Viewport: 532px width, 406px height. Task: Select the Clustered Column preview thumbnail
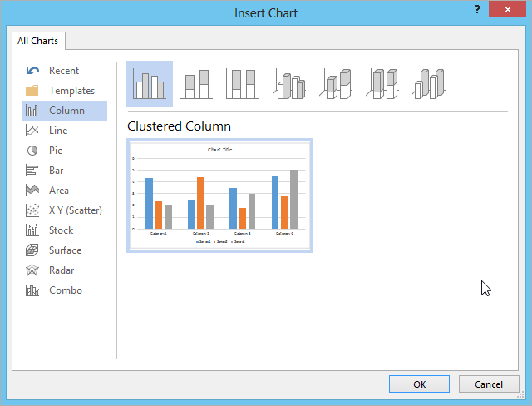click(x=219, y=196)
